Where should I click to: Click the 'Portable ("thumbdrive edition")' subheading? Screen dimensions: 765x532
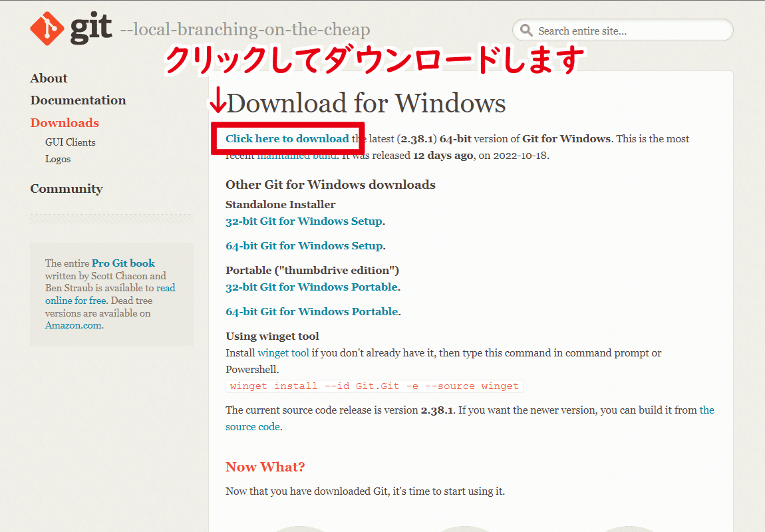(312, 270)
